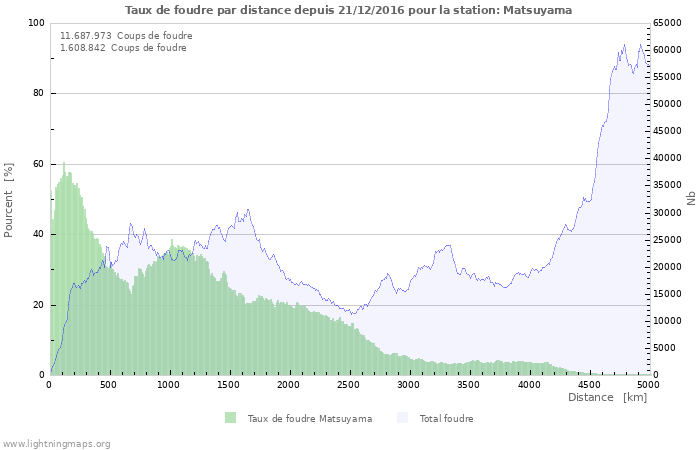Screen dimensions: 700x450
Task: Click the 11.687.973 Coups de foudre count
Action: 126,35
